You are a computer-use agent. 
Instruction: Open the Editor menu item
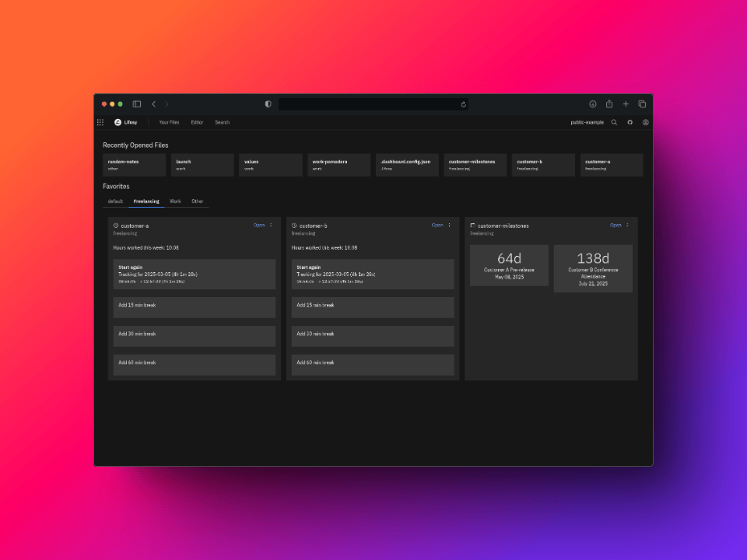pos(197,122)
